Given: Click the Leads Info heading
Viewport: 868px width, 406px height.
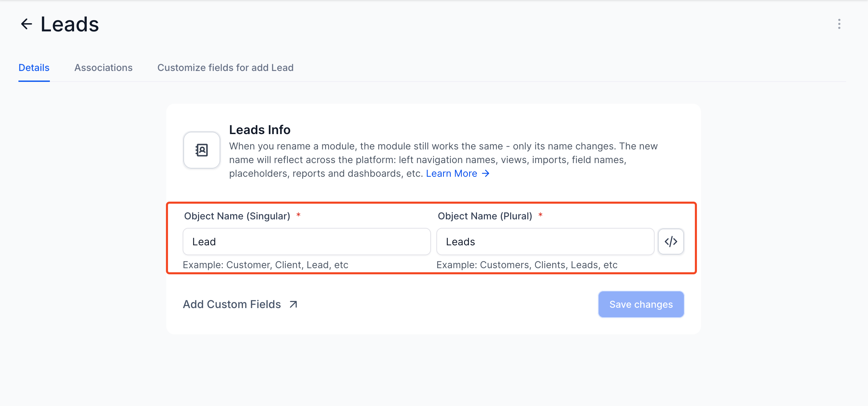Looking at the screenshot, I should (260, 130).
